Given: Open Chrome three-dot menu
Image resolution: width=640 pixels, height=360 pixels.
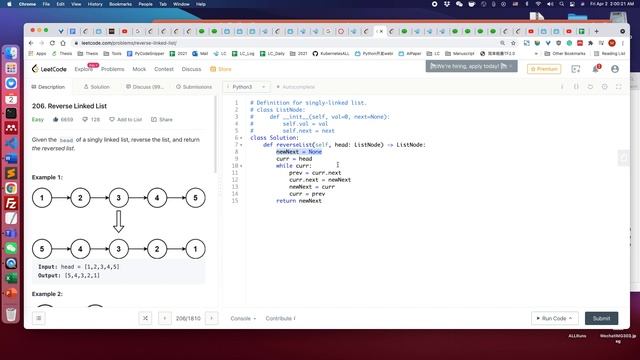Looking at the screenshot, I should tap(623, 43).
